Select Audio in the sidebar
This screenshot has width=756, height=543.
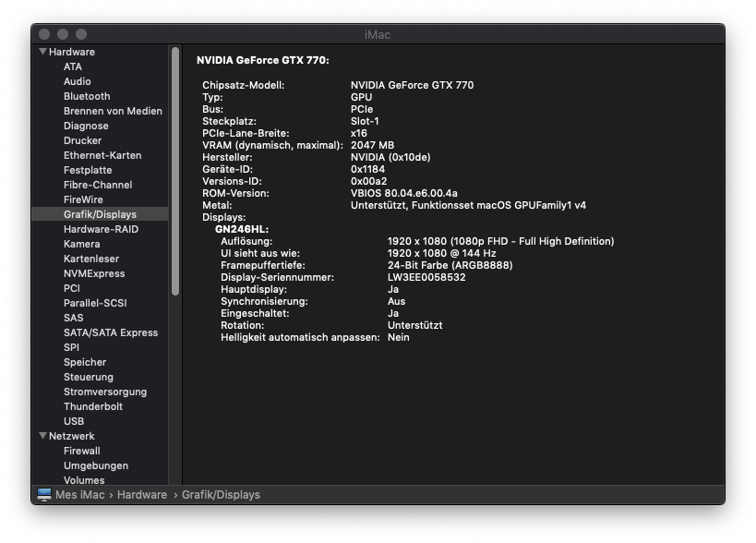click(x=78, y=81)
